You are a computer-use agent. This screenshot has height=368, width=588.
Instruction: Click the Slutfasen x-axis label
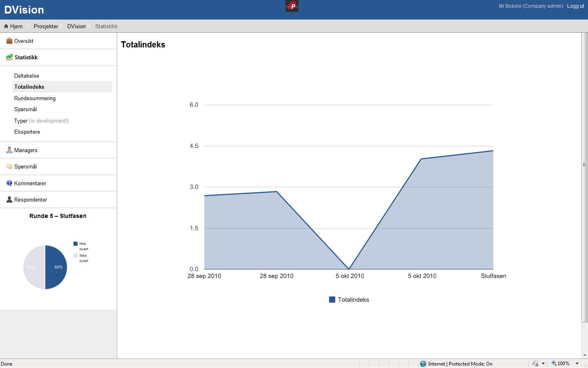(x=493, y=276)
